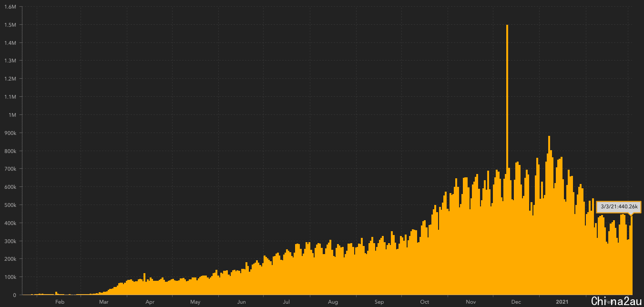Click the 700k y-axis label
Image resolution: width=644 pixels, height=307 pixels.
(10, 169)
